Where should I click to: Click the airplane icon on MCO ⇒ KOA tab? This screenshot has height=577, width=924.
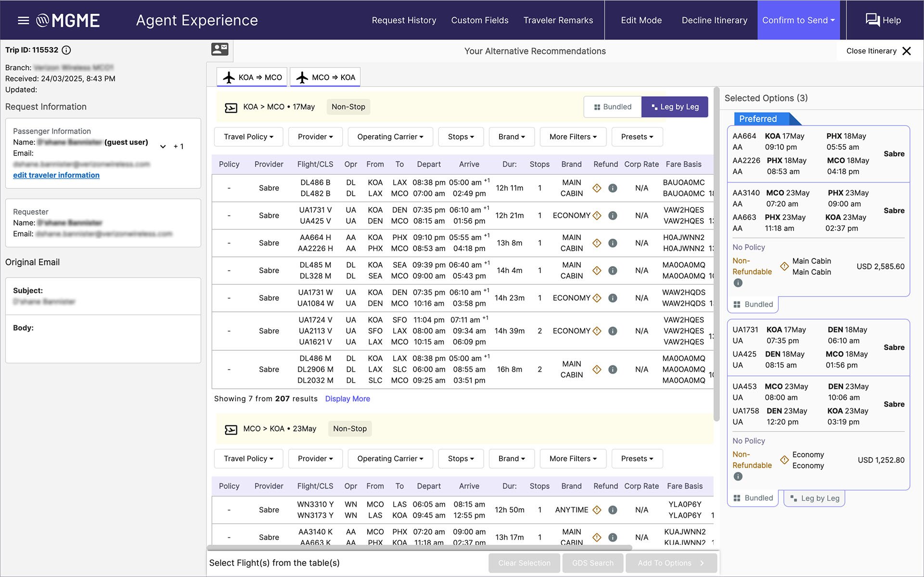coord(302,77)
